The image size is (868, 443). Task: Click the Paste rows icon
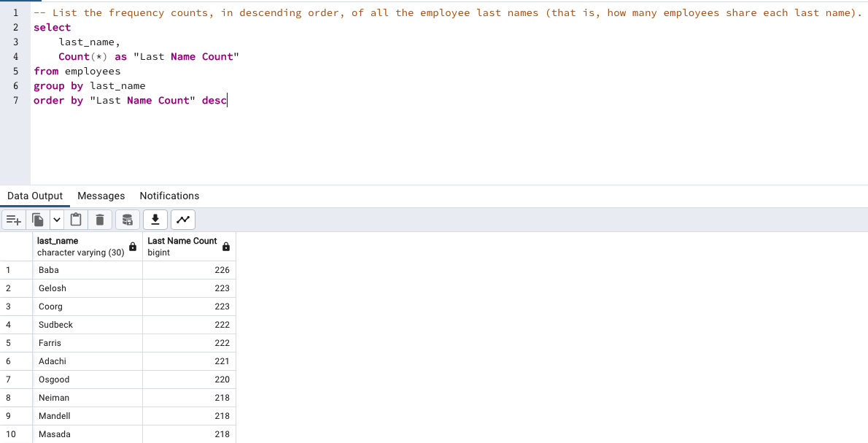(76, 219)
